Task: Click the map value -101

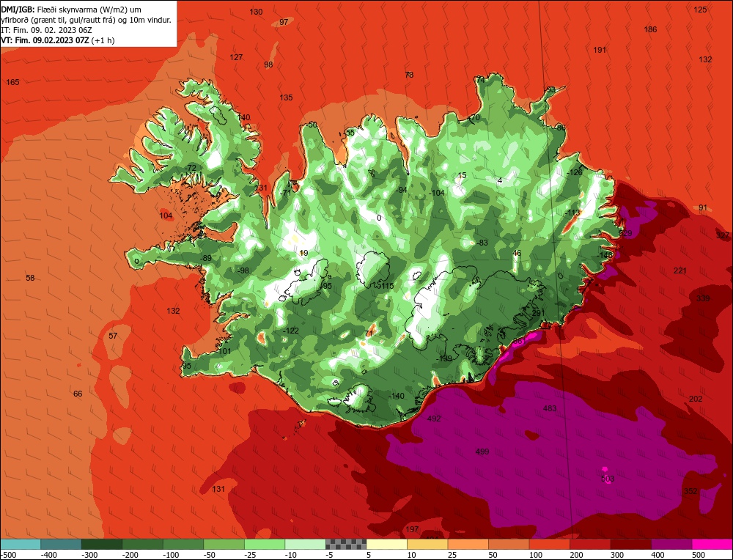Action: (x=224, y=352)
